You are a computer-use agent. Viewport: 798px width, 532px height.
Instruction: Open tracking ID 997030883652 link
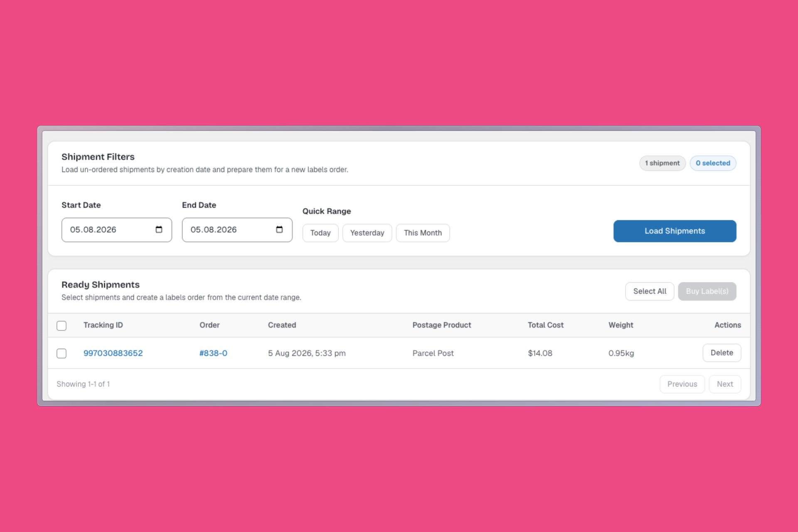(113, 353)
